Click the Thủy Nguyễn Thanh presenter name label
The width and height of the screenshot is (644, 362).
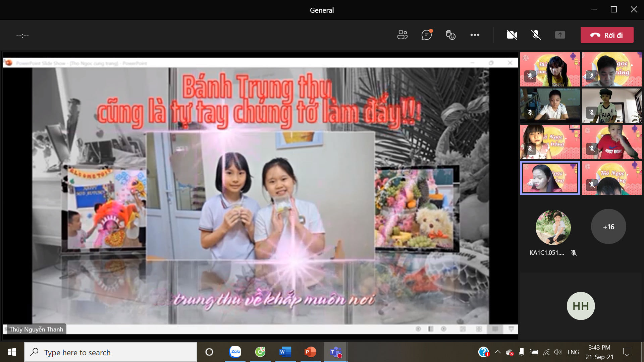[36, 329]
